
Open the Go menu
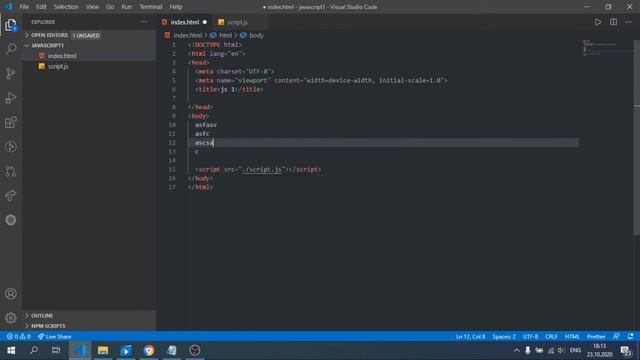110,7
